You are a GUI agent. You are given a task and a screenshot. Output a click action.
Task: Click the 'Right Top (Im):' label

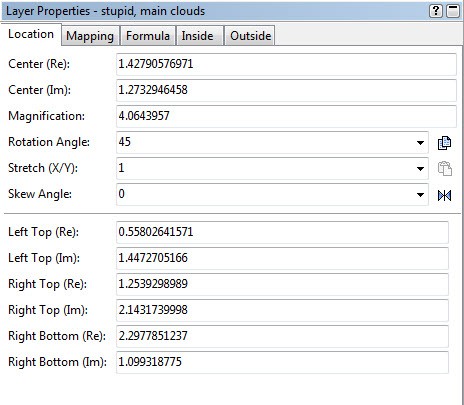pyautogui.click(x=48, y=310)
